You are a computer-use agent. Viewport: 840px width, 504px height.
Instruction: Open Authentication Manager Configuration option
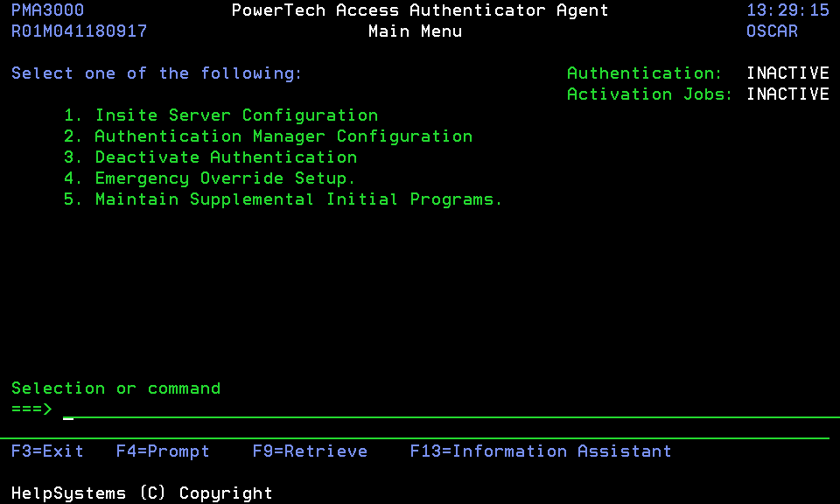[x=283, y=136]
